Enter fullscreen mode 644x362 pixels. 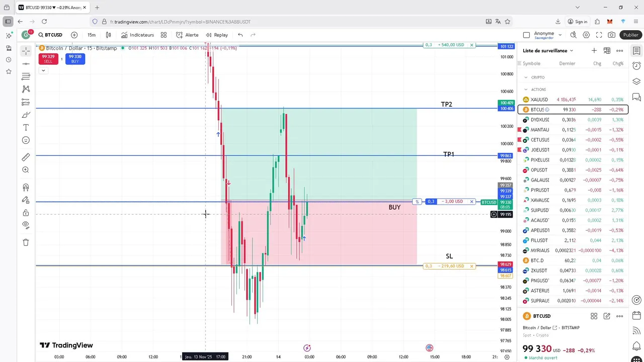(599, 35)
